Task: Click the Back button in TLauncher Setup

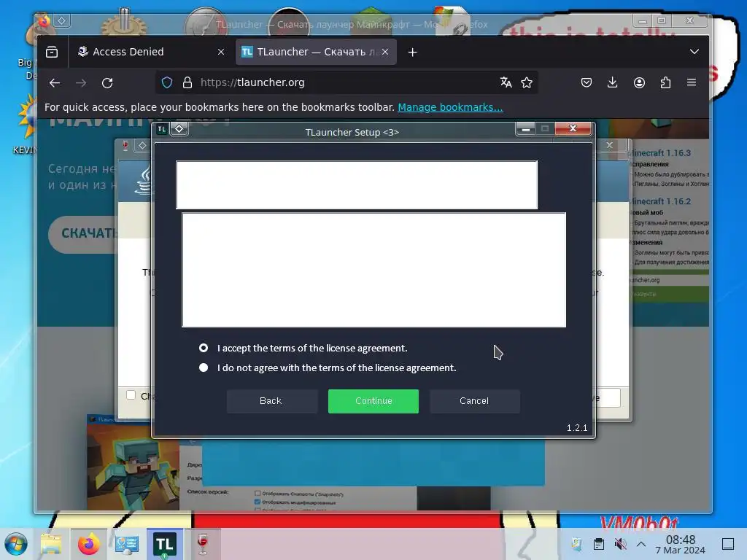Action: pyautogui.click(x=271, y=401)
